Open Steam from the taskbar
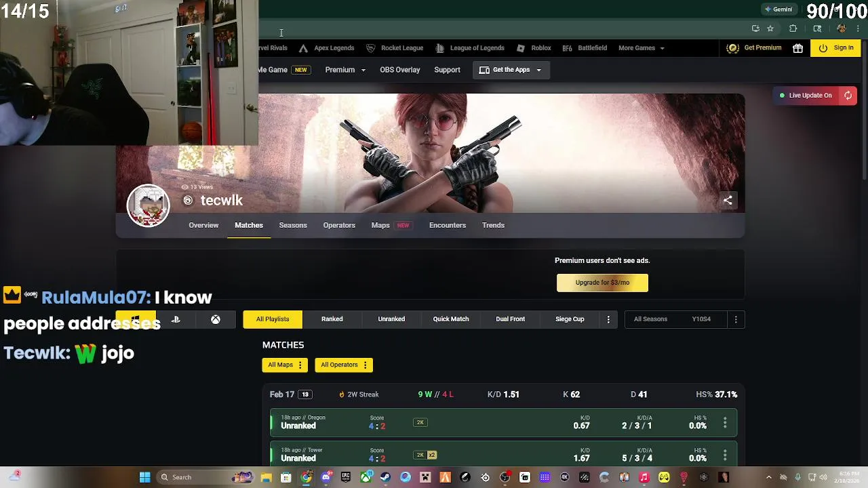This screenshot has width=868, height=488. tap(385, 477)
